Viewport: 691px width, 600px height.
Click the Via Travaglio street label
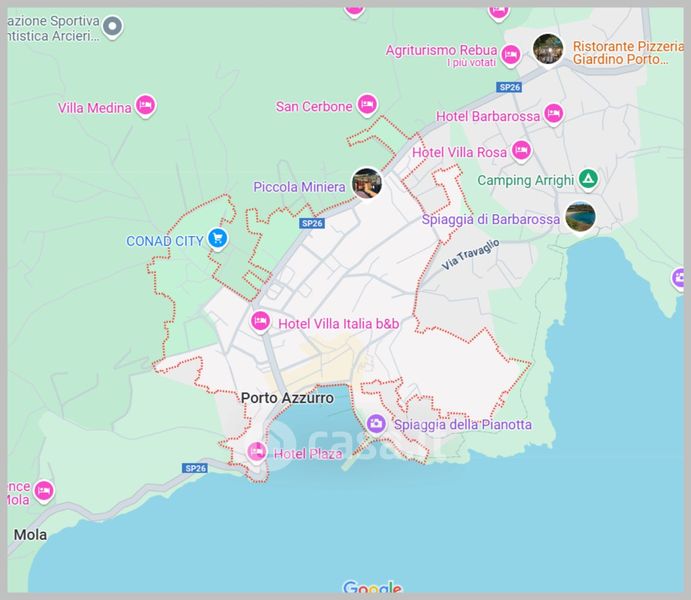point(470,256)
